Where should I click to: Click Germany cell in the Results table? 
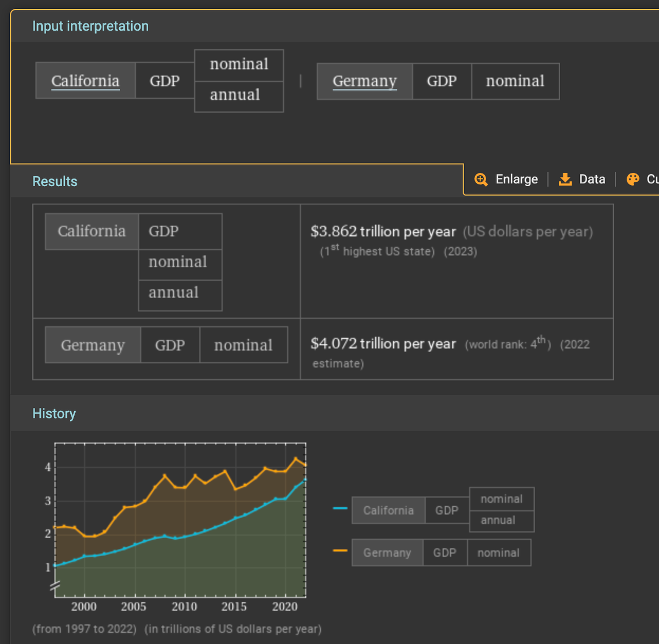(x=93, y=345)
